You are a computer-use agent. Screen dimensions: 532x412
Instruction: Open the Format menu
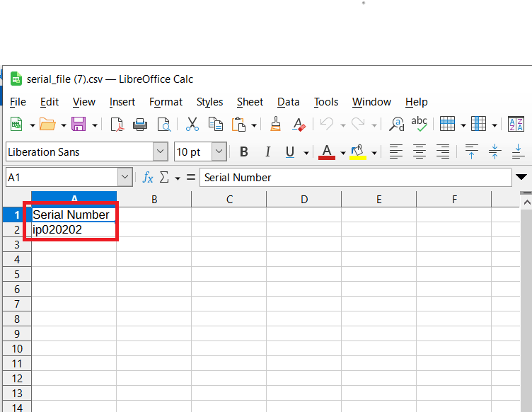tap(166, 102)
